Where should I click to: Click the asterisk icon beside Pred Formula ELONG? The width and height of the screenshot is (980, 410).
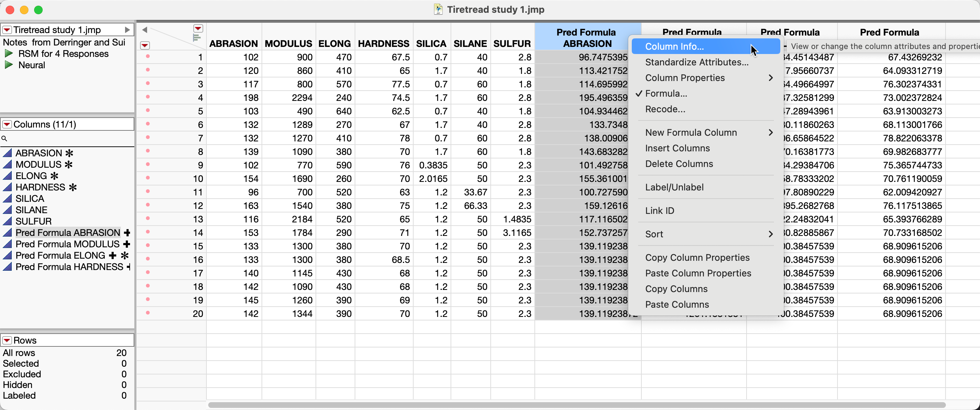[x=125, y=255]
